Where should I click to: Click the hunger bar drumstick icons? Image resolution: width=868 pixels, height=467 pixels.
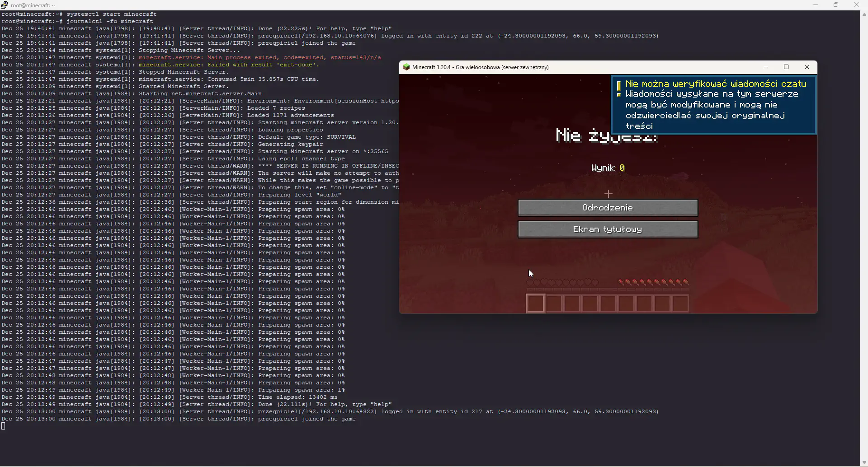(654, 283)
